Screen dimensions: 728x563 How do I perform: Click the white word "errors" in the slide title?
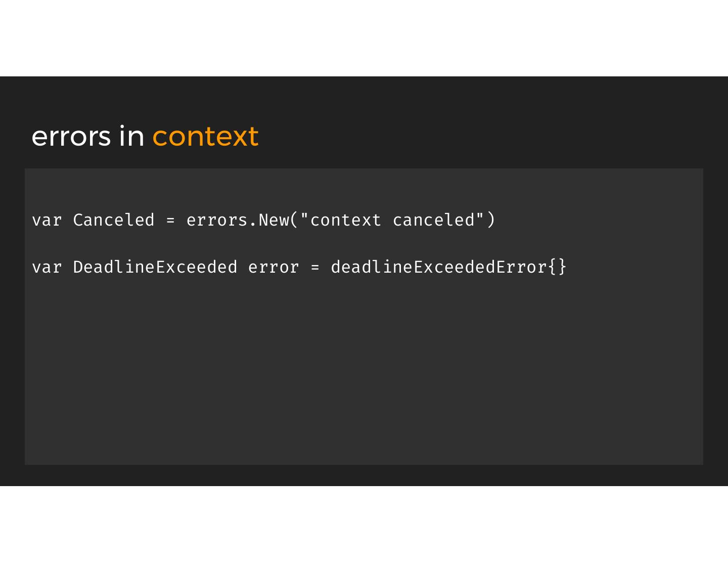(71, 137)
